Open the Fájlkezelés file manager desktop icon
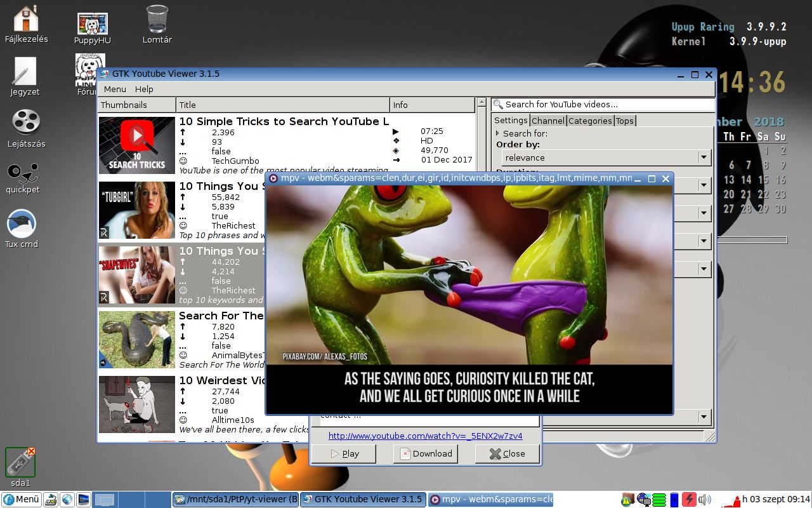The image size is (812, 508). click(x=26, y=19)
